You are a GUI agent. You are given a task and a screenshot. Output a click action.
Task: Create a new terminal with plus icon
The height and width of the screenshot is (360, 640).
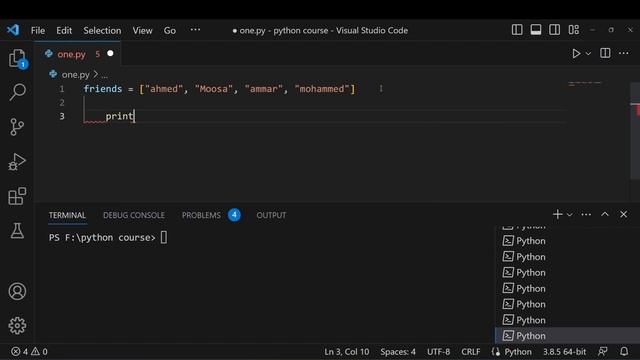pos(558,214)
